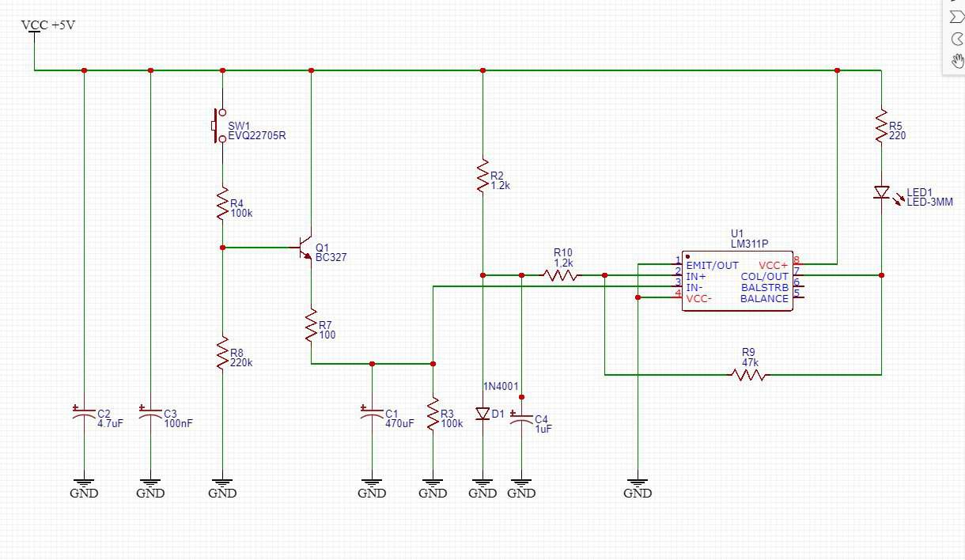Click the R7 100 resistor symbol
This screenshot has width=965, height=560.
(x=311, y=326)
